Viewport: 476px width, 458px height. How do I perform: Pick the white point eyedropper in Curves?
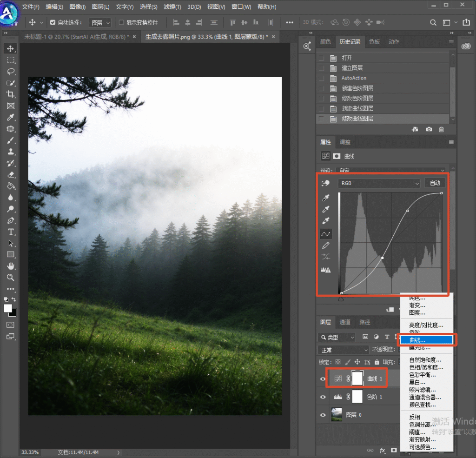[x=326, y=221]
